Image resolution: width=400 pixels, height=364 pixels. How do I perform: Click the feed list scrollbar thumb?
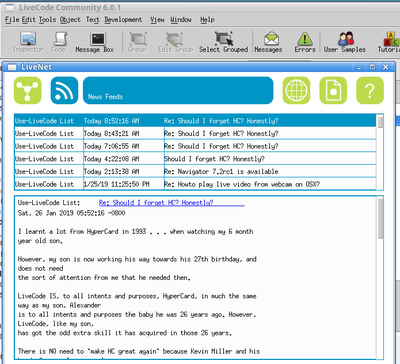[x=380, y=121]
